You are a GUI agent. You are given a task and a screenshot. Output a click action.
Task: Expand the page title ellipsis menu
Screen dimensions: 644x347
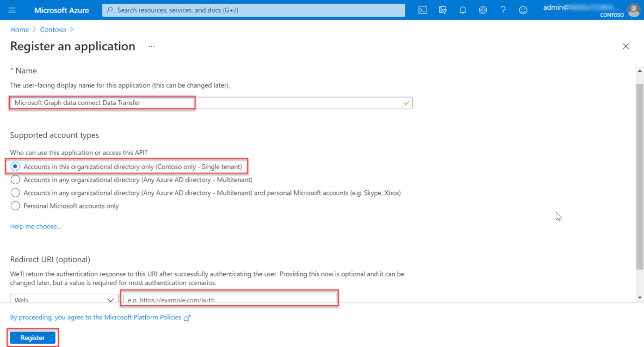(x=151, y=46)
